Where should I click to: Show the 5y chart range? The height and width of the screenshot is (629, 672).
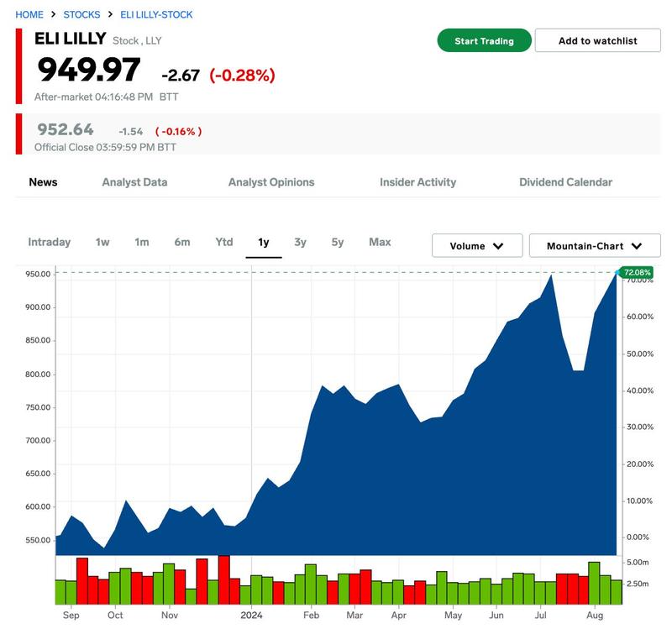(337, 242)
